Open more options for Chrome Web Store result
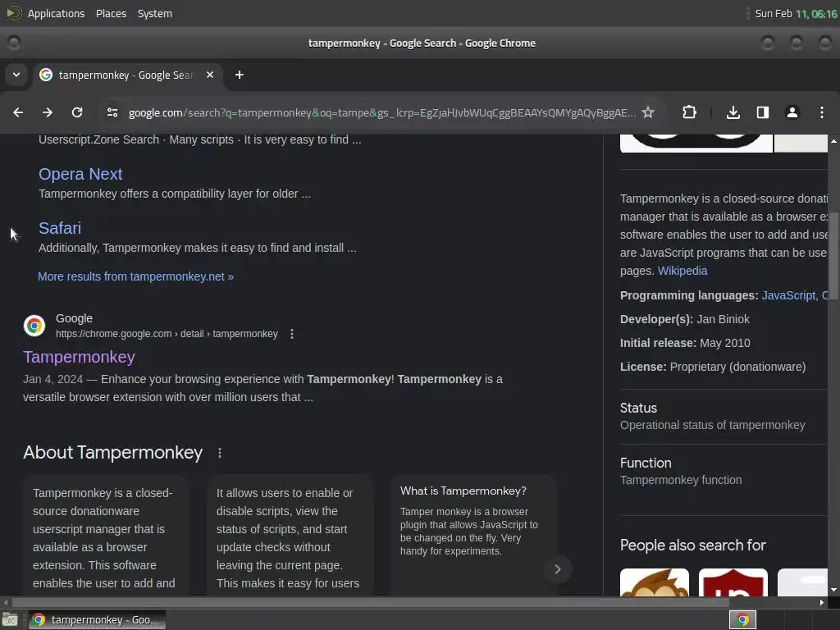The height and width of the screenshot is (630, 840). coord(292,334)
